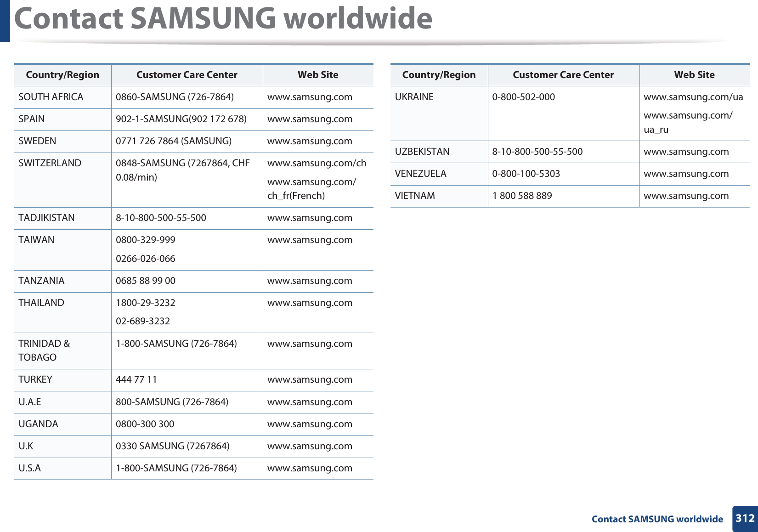758x532 pixels.
Task: Click the number 444 77 11
Action: 136,379
